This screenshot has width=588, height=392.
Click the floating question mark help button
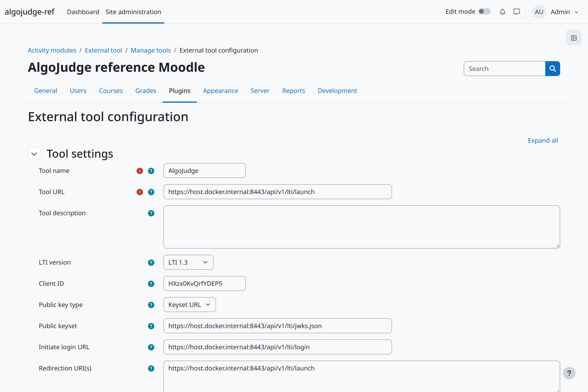pyautogui.click(x=569, y=373)
